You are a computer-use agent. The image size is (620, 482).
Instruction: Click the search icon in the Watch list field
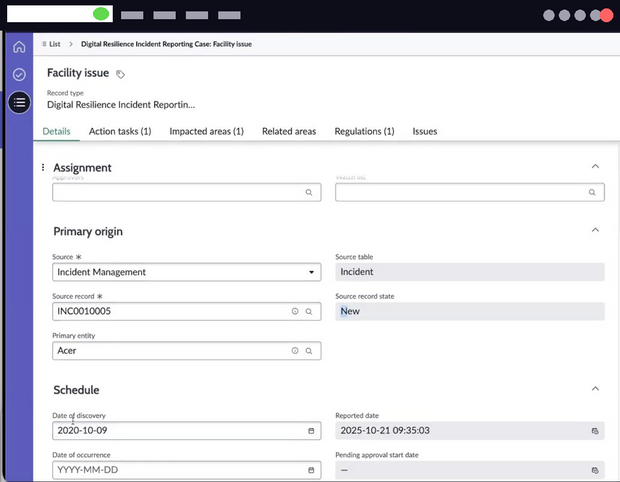(x=592, y=192)
